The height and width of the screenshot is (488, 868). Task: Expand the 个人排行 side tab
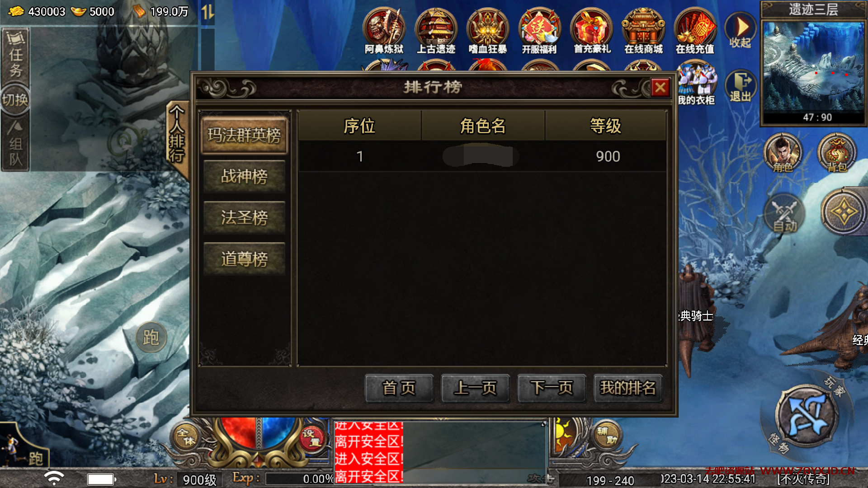pos(177,135)
